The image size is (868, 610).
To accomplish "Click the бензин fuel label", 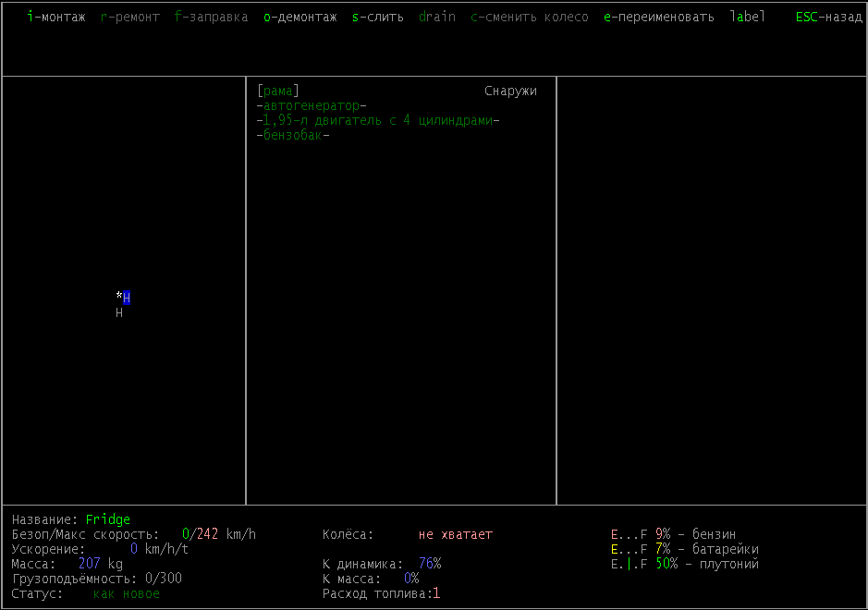I will tap(715, 534).
